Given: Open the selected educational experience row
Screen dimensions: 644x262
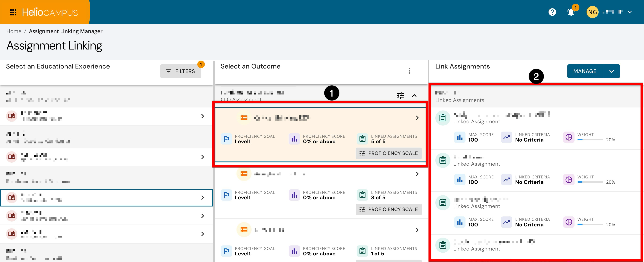Looking at the screenshot, I should point(107,197).
